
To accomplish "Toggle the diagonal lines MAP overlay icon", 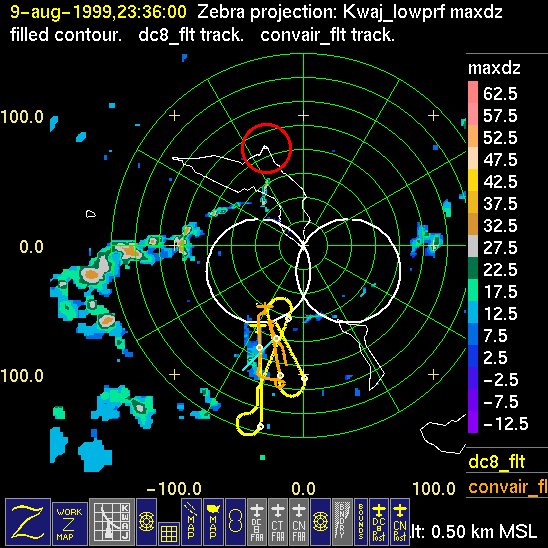I will click(x=191, y=522).
